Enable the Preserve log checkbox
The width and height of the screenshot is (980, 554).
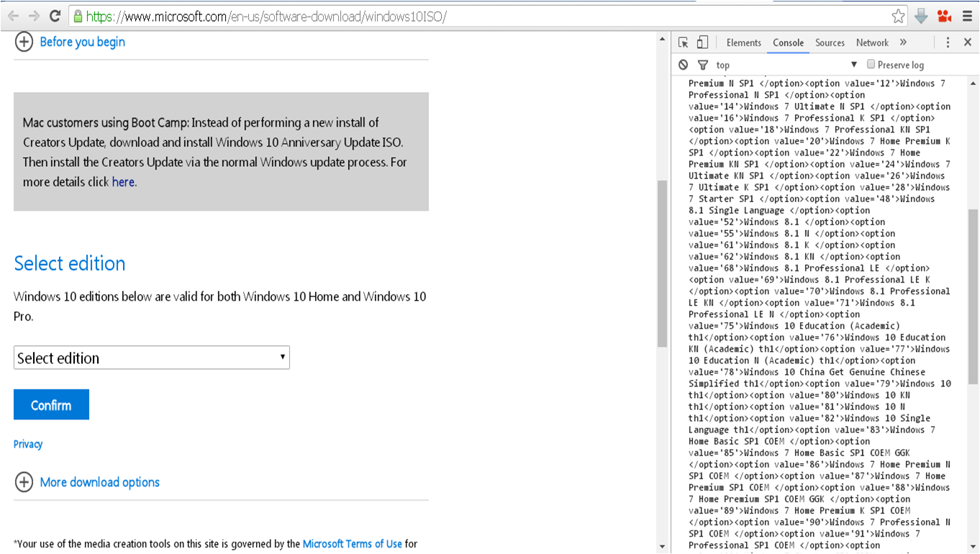871,64
